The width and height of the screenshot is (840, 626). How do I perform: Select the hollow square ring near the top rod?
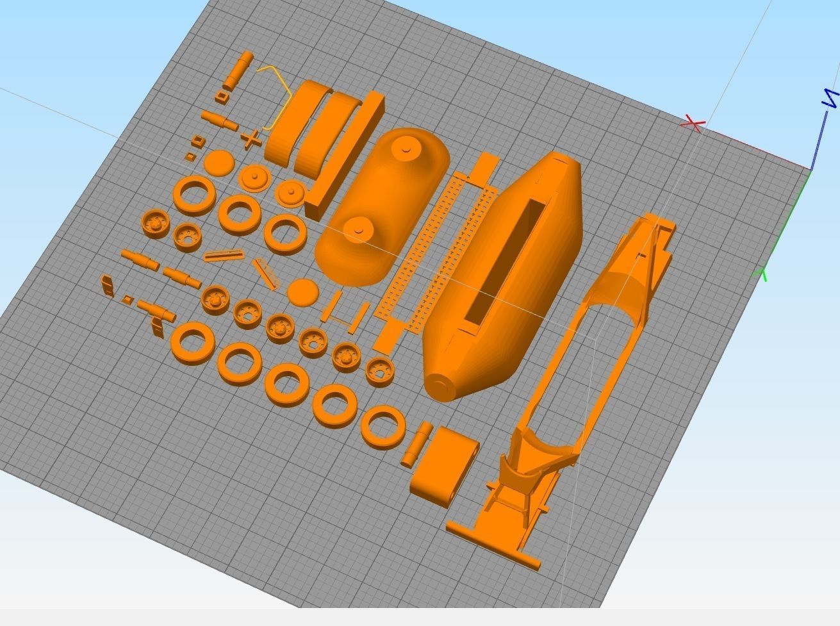click(222, 97)
